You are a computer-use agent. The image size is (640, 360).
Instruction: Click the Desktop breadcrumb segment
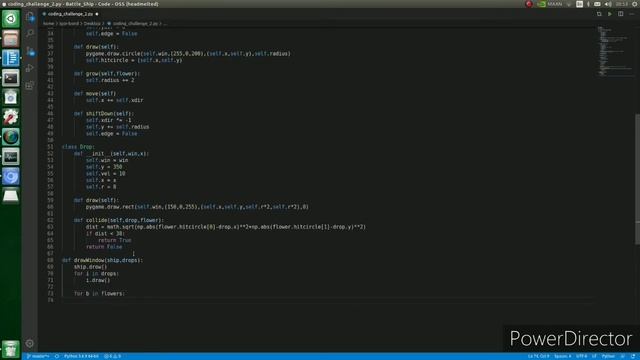pos(92,24)
